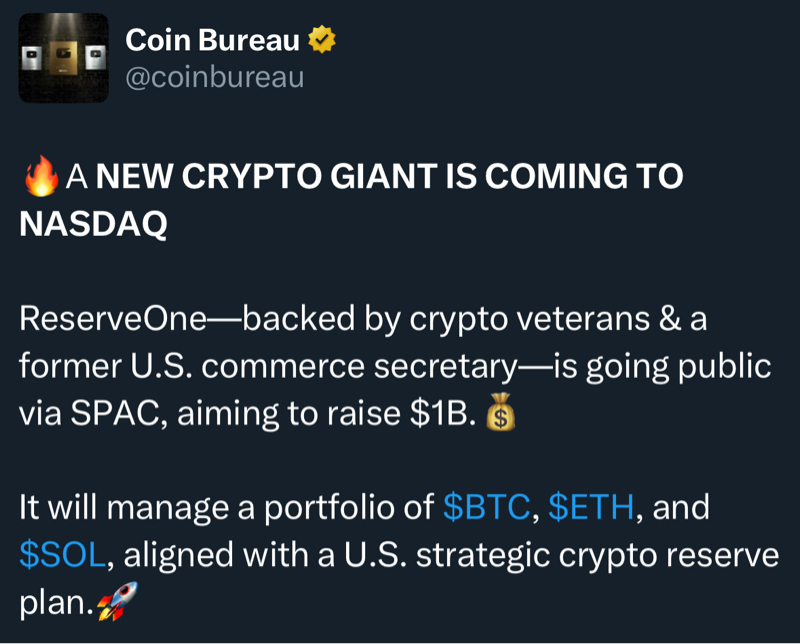Image resolution: width=800 pixels, height=644 pixels.
Task: Click the '$1B' amount text
Action: point(439,413)
